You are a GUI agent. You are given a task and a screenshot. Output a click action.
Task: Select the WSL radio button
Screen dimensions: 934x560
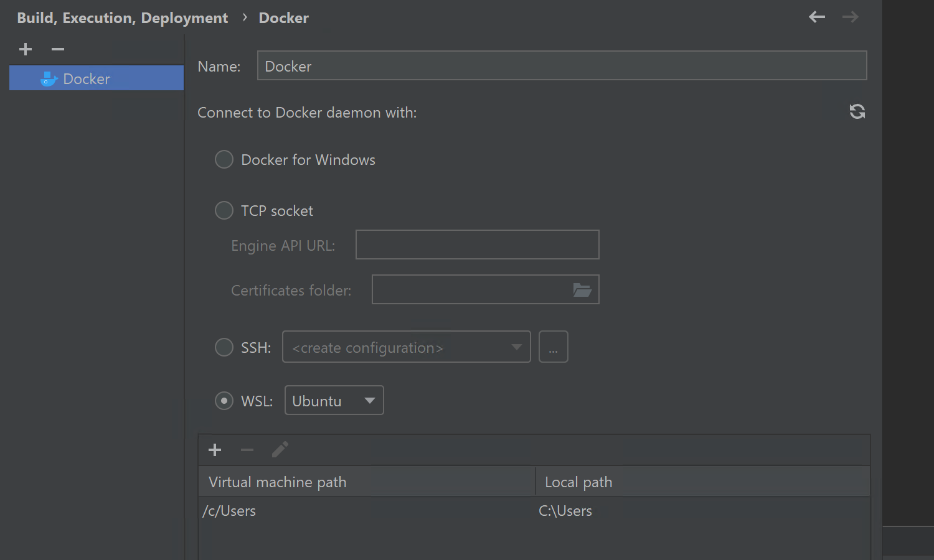click(x=224, y=401)
